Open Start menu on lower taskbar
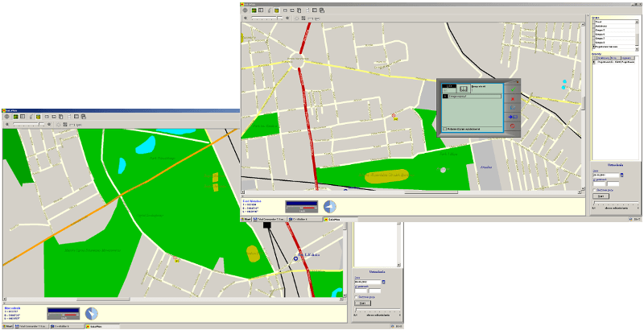 (x=7, y=326)
